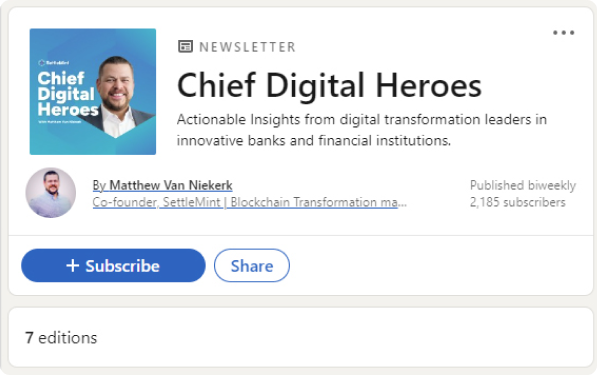Share this newsletter
597x375 pixels.
tap(252, 265)
